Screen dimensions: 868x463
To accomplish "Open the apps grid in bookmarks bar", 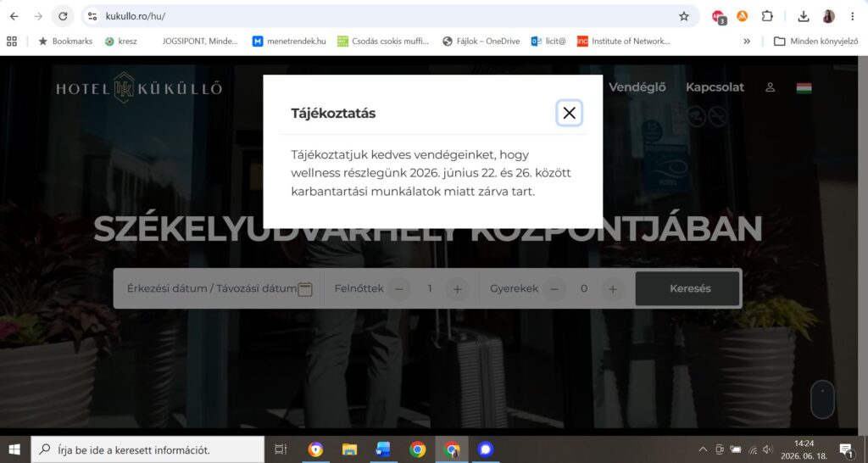I will [x=12, y=41].
